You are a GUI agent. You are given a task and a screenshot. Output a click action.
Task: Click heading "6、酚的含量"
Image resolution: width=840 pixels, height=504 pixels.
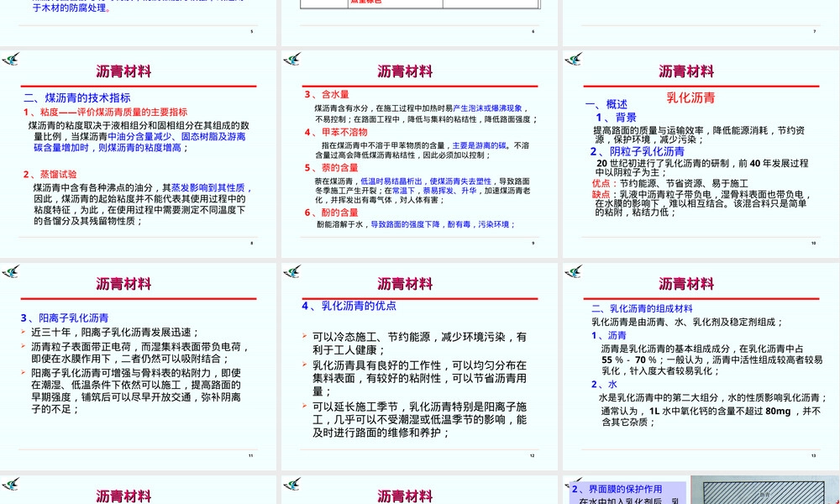tap(331, 212)
